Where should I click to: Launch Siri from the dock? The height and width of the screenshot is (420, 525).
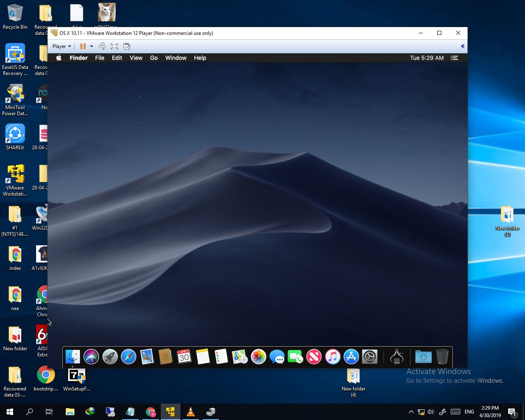point(91,357)
